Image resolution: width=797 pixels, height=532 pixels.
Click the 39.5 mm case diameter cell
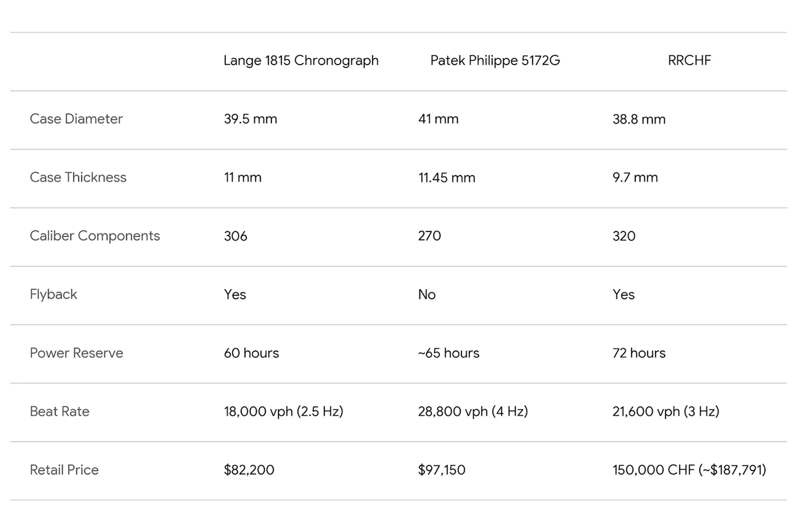250,119
